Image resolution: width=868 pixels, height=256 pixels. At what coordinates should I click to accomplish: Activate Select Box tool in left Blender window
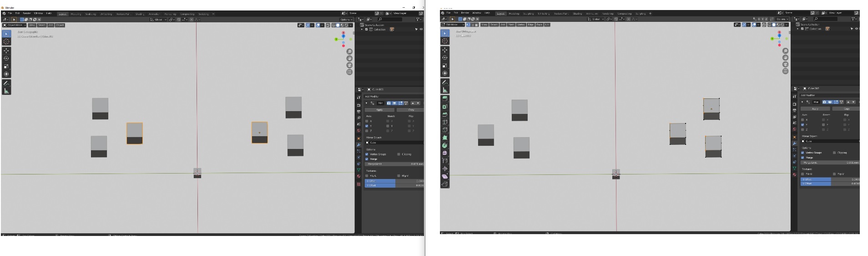tap(6, 34)
